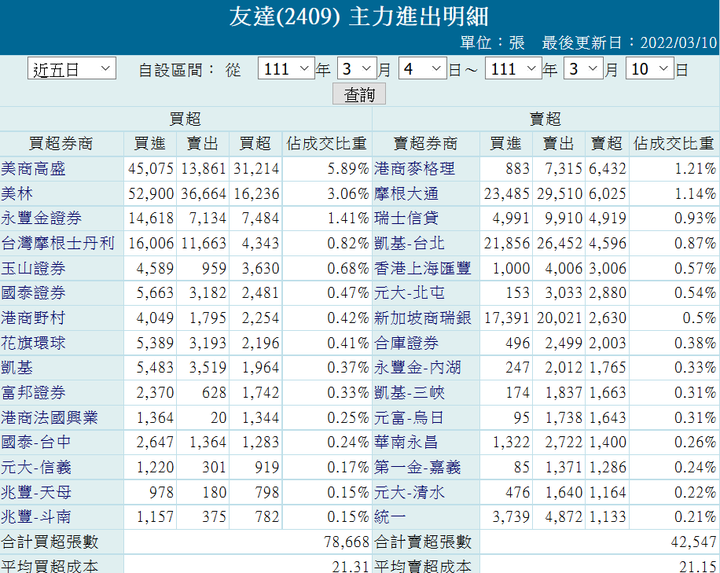Select the 合計買超張數 label
This screenshot has height=573, width=720.
50,542
